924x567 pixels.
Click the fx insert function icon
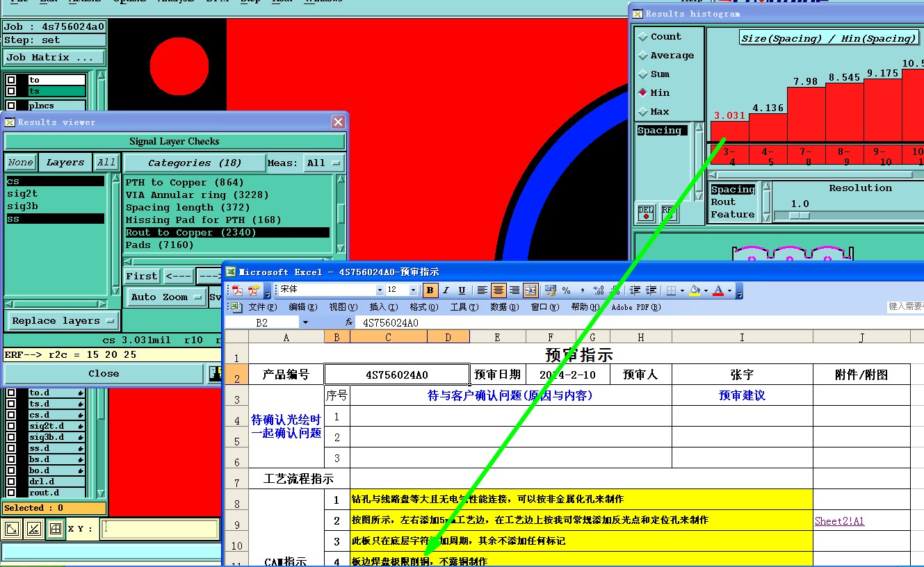[349, 322]
